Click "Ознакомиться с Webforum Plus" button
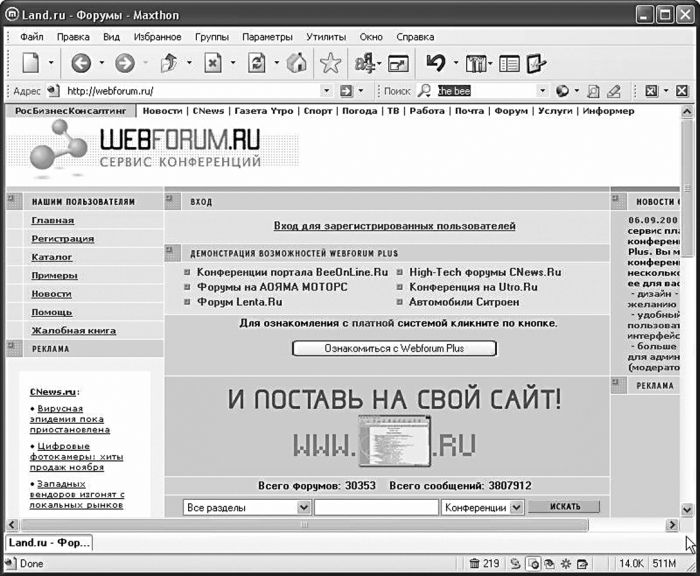The width and height of the screenshot is (700, 576). (x=394, y=348)
